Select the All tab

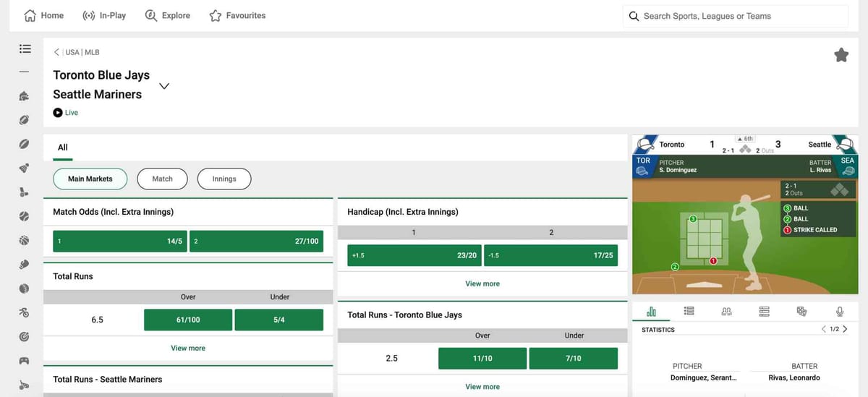pyautogui.click(x=63, y=148)
